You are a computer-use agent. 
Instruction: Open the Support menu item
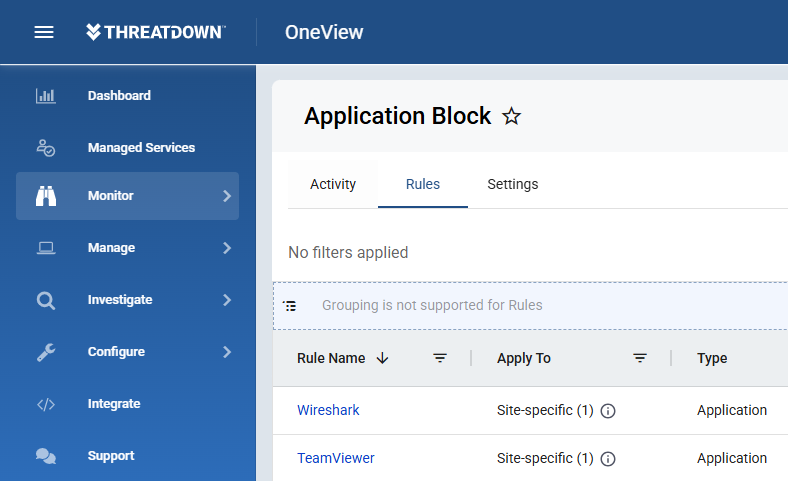(x=111, y=456)
